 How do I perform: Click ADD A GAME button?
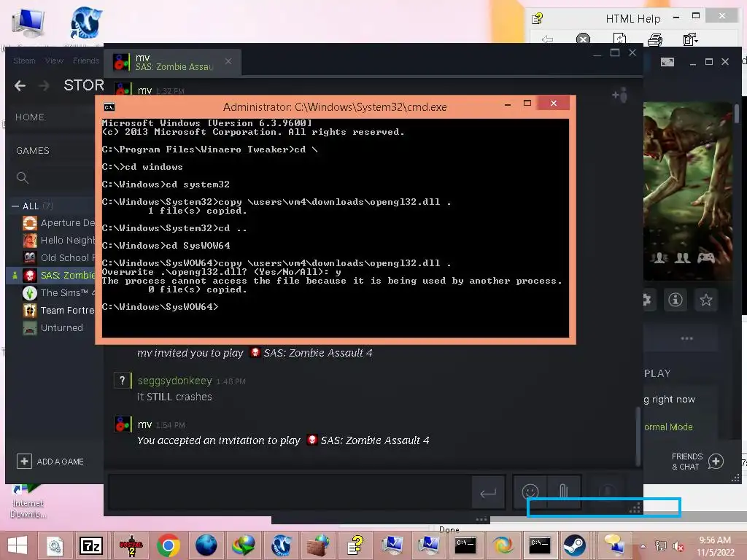(x=50, y=462)
